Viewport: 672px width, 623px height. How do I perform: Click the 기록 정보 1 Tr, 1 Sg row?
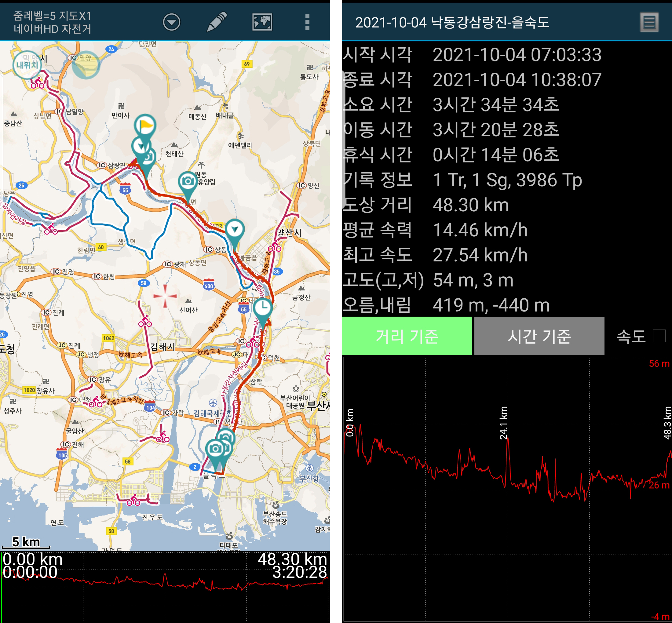click(507, 180)
